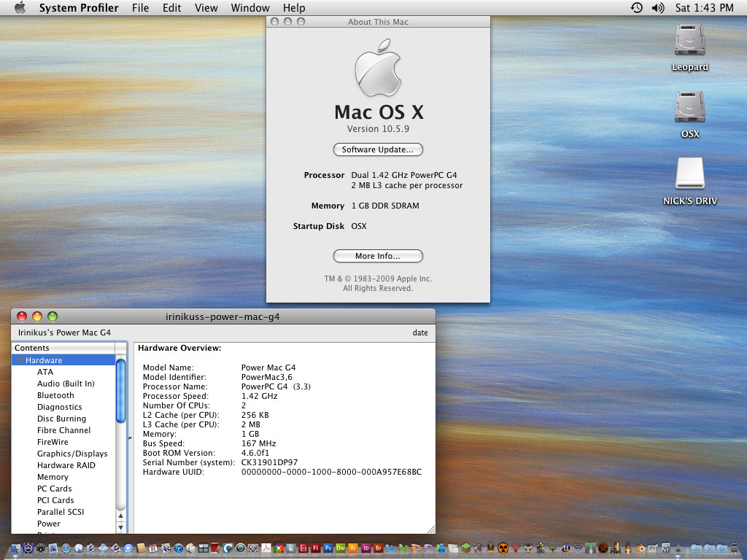The image size is (747, 560).
Task: Open the Leopard hard drive icon
Action: [x=689, y=41]
